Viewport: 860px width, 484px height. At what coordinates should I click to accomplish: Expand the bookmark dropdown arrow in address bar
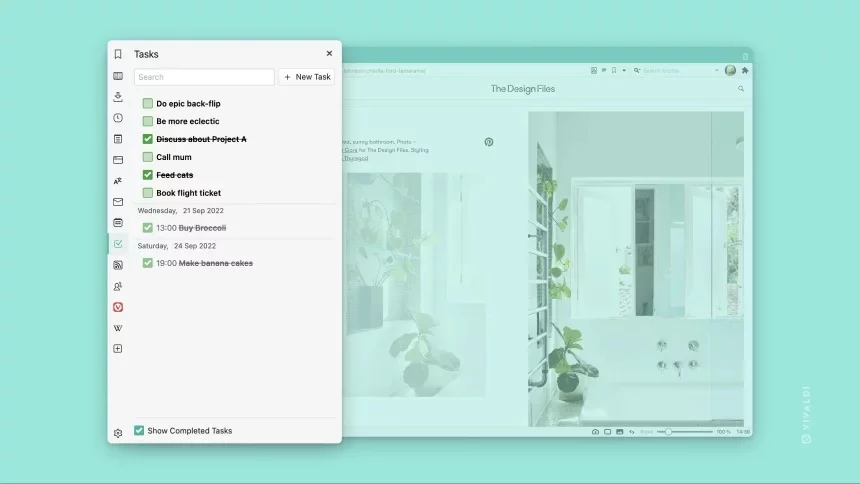[x=625, y=71]
